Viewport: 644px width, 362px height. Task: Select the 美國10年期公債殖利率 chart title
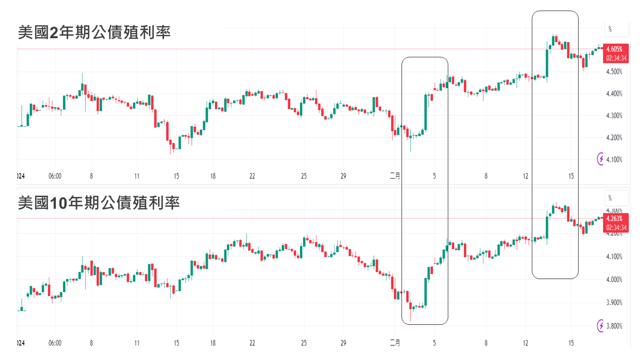[99, 203]
